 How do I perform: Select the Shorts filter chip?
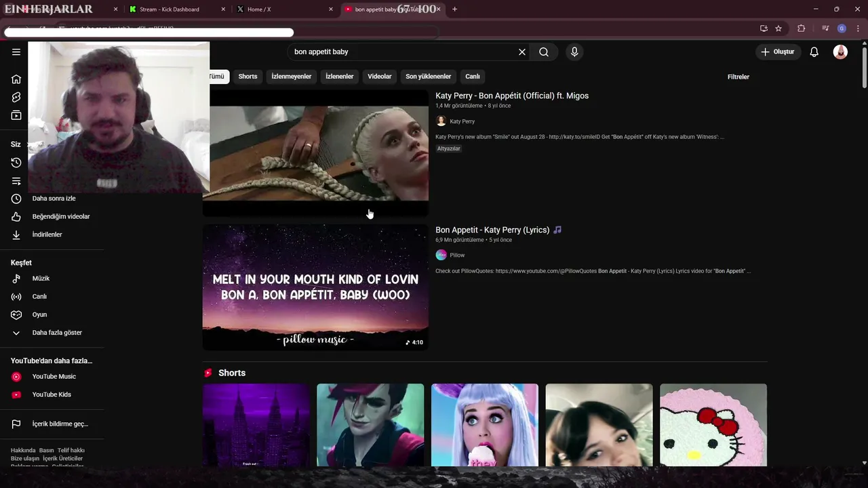tap(248, 77)
